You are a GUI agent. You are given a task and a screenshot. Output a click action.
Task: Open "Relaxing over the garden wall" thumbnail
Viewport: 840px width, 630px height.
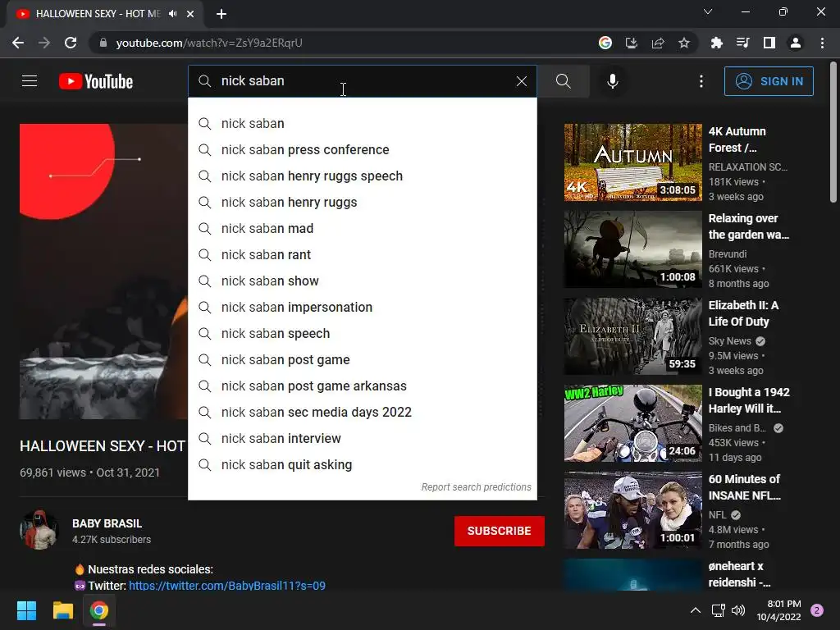[x=632, y=249]
